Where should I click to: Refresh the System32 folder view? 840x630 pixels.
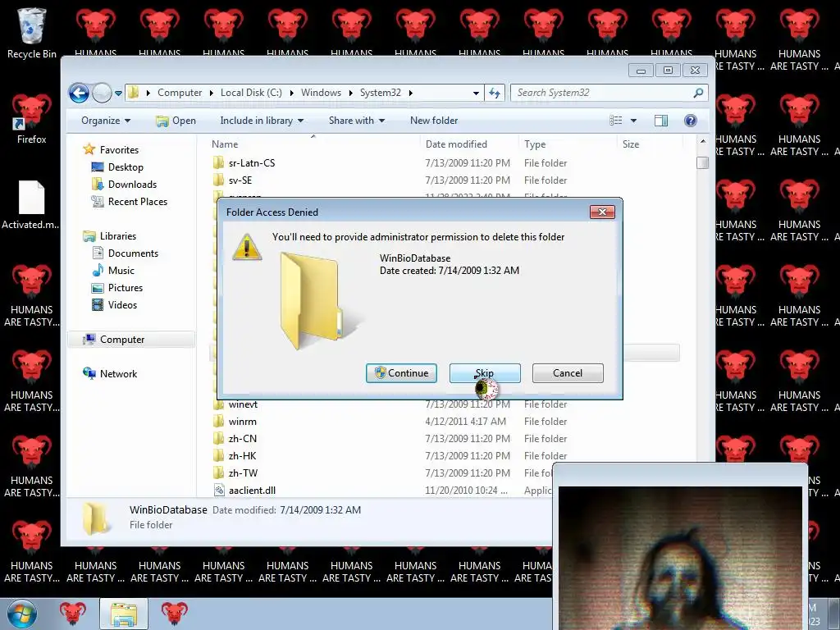[495, 93]
